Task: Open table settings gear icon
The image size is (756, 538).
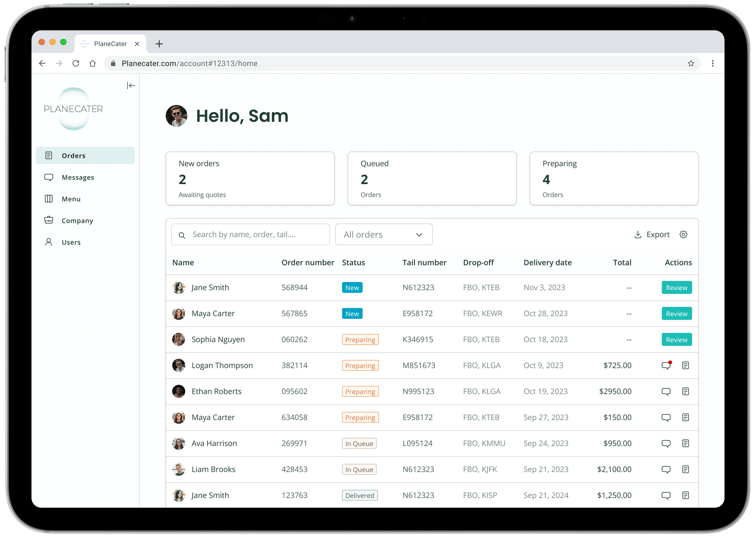Action: pos(683,235)
